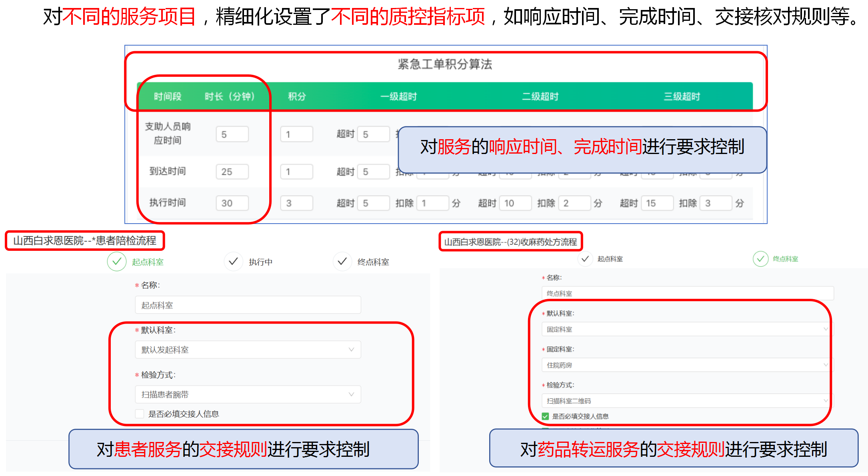868x476 pixels.
Task: Select the 执行中 step check circle
Action: point(234,262)
